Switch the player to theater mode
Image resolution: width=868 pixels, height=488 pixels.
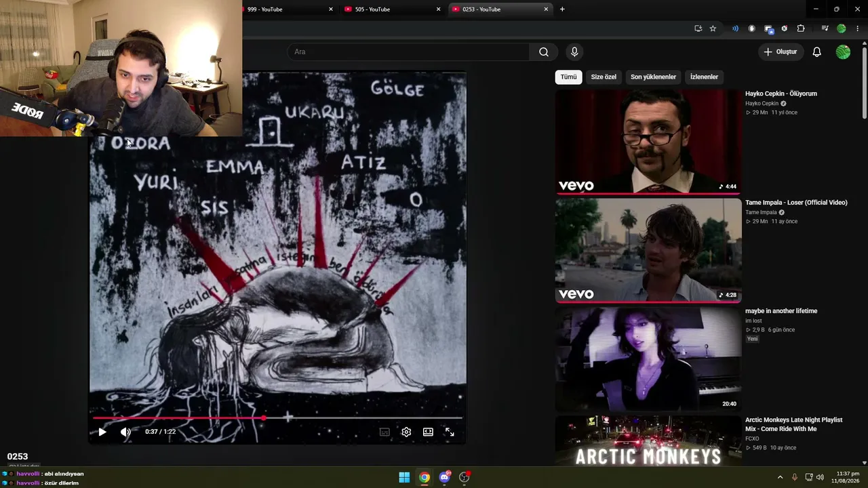(x=428, y=432)
